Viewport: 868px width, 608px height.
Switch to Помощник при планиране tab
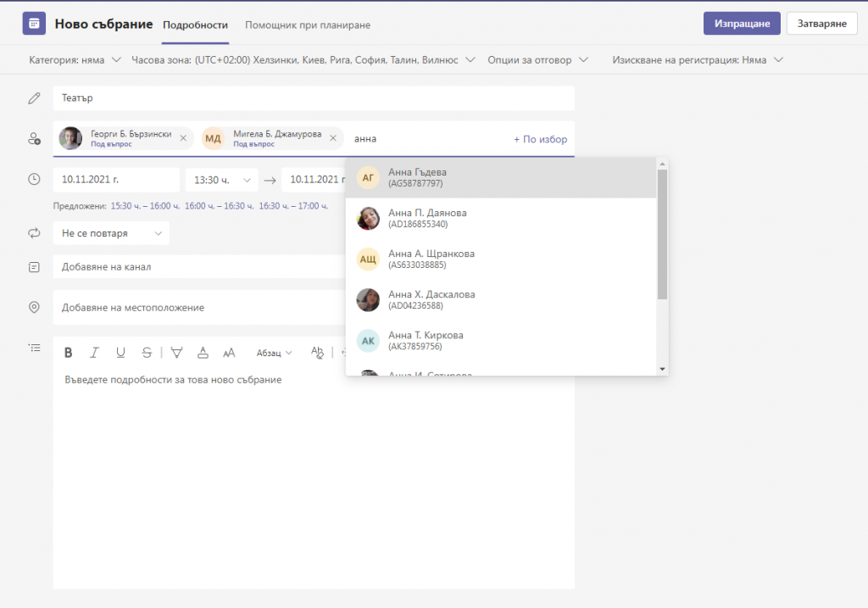(x=308, y=25)
